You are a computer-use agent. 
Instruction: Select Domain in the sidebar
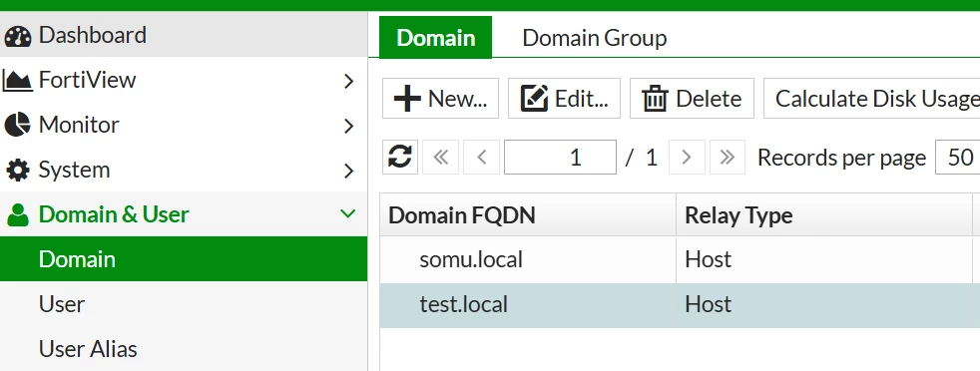(x=183, y=258)
